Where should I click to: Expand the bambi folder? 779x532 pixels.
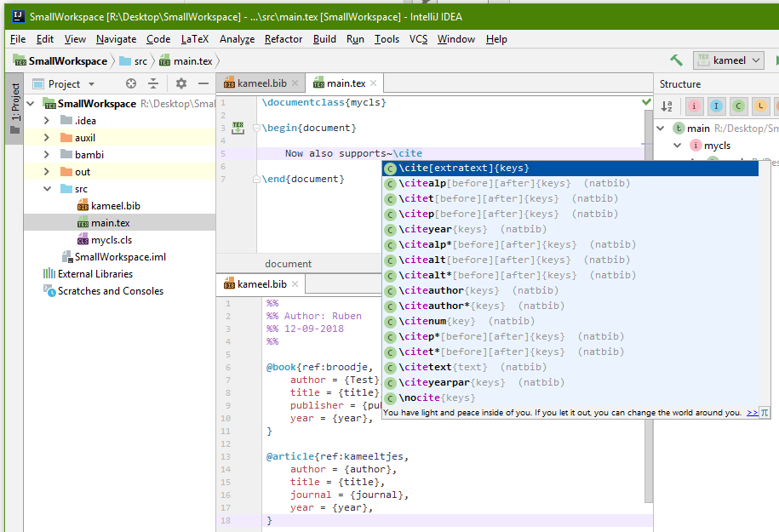click(47, 154)
